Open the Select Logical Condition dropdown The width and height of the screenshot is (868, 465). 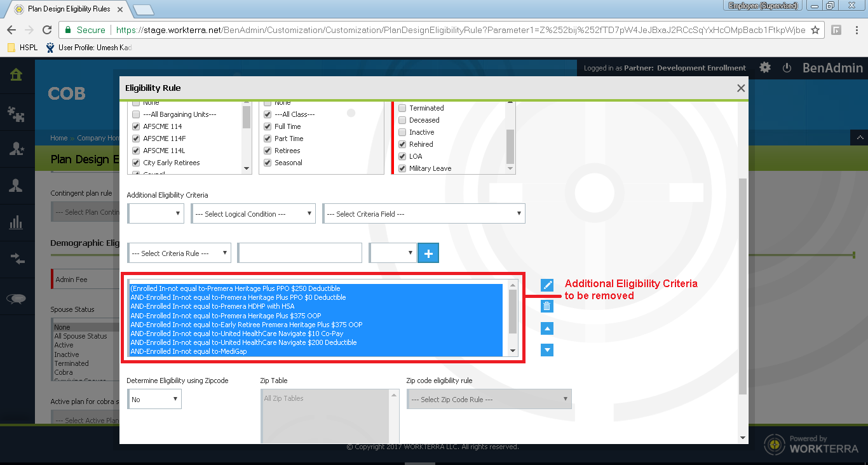tap(254, 213)
